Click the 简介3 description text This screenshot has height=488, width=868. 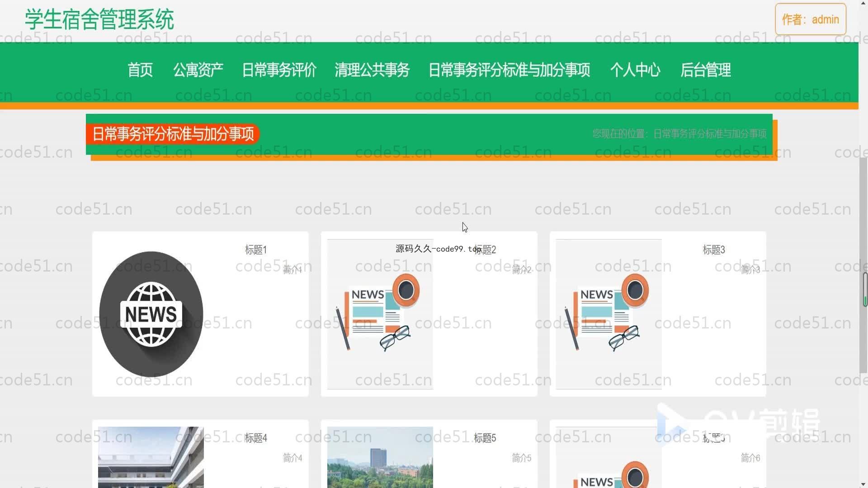[x=750, y=270]
